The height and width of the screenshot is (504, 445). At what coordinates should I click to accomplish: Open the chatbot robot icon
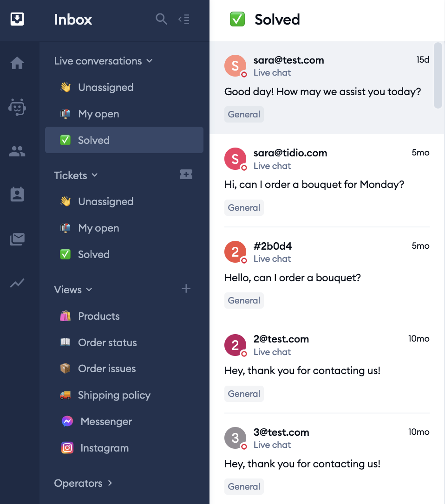(17, 107)
